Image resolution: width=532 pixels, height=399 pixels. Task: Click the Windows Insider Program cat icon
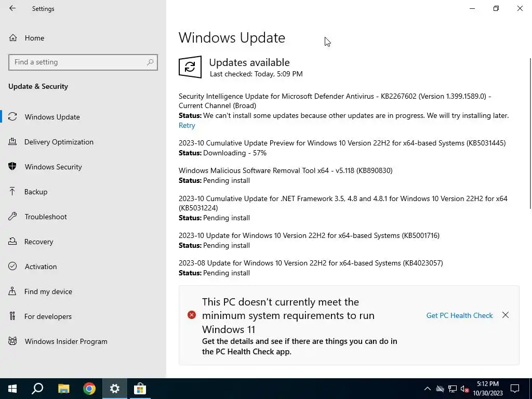click(12, 341)
